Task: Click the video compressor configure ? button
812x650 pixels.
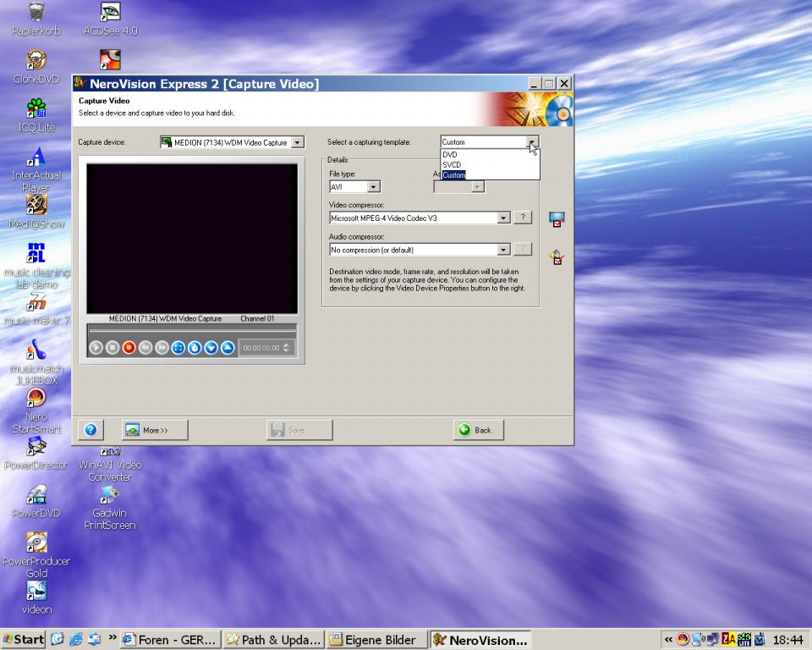Action: pyautogui.click(x=523, y=218)
